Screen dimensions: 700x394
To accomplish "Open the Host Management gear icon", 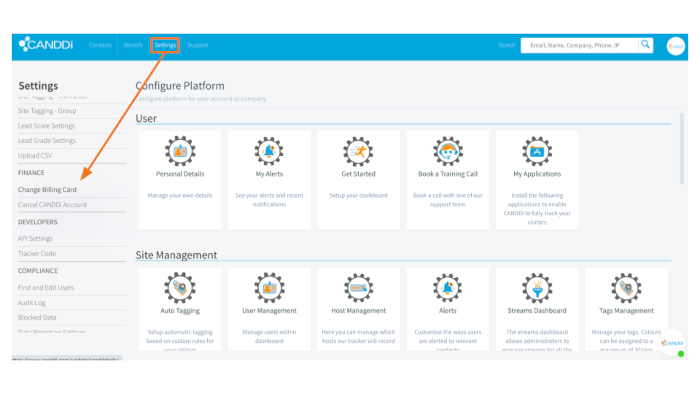I will [358, 288].
